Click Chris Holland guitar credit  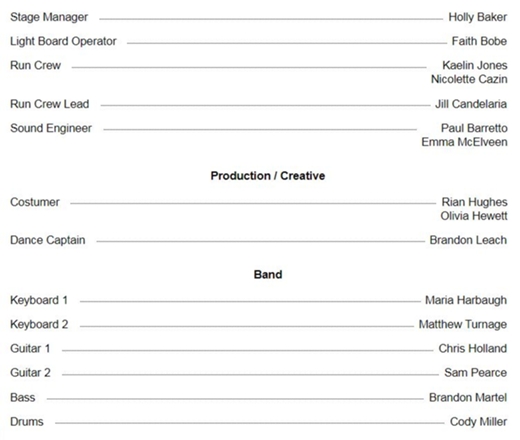pyautogui.click(x=472, y=348)
